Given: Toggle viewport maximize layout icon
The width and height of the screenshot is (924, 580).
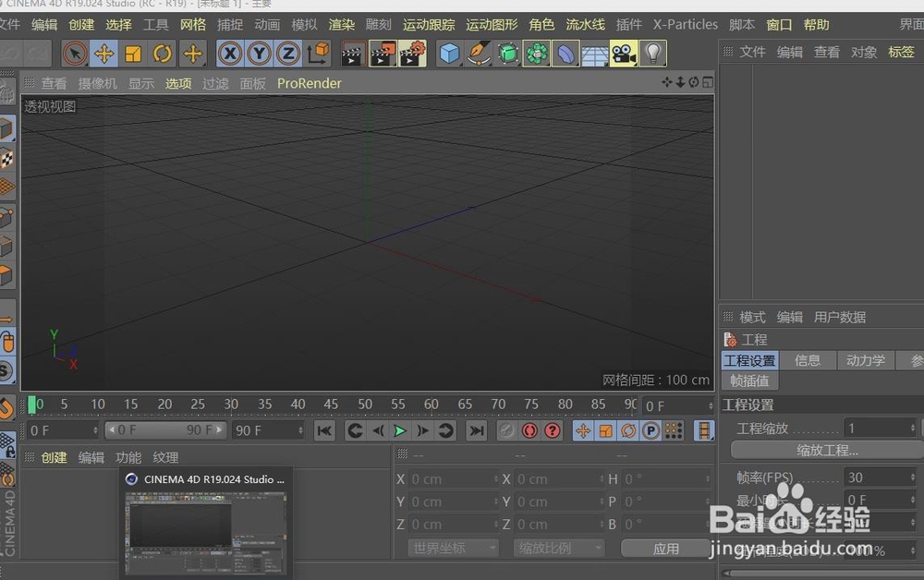Looking at the screenshot, I should [x=707, y=82].
